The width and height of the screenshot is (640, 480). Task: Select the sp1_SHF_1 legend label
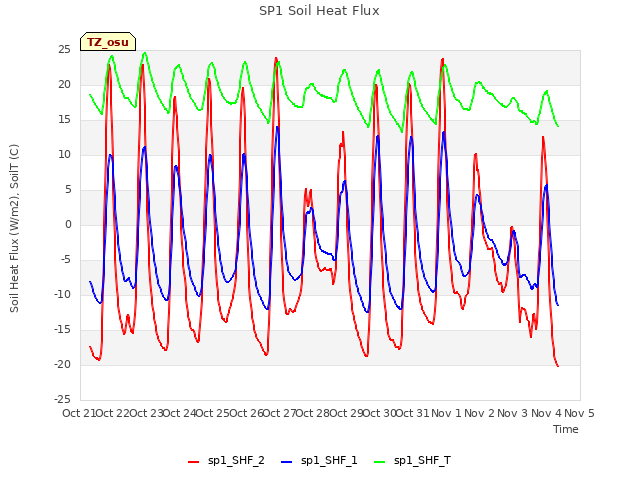coord(329,461)
